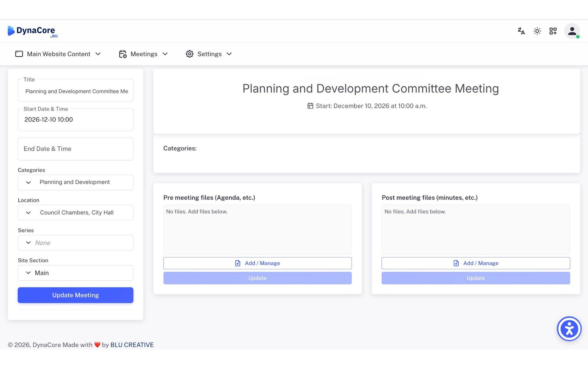Click the Update Meeting button
This screenshot has width=588, height=368.
(x=75, y=295)
